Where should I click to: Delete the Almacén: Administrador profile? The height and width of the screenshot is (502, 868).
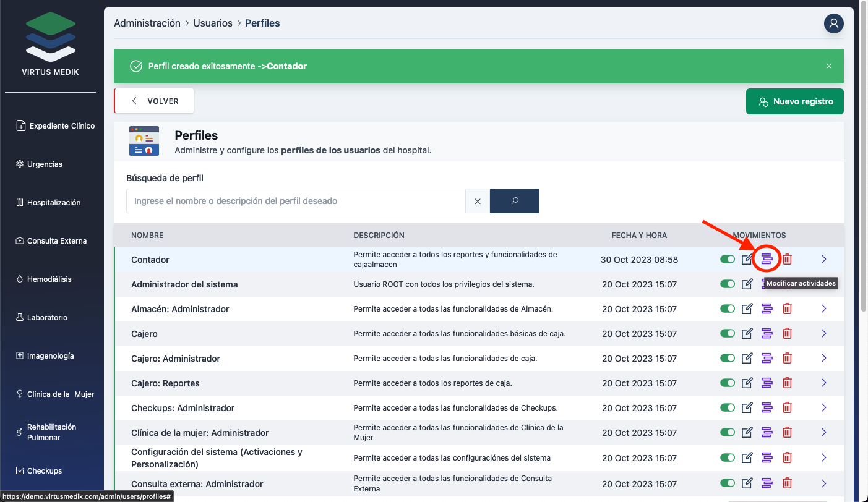click(787, 309)
